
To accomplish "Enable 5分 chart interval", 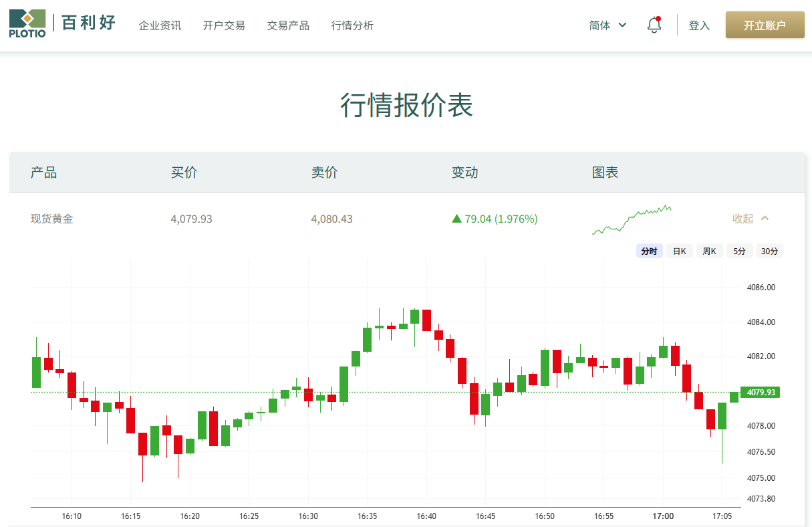I will (x=739, y=250).
